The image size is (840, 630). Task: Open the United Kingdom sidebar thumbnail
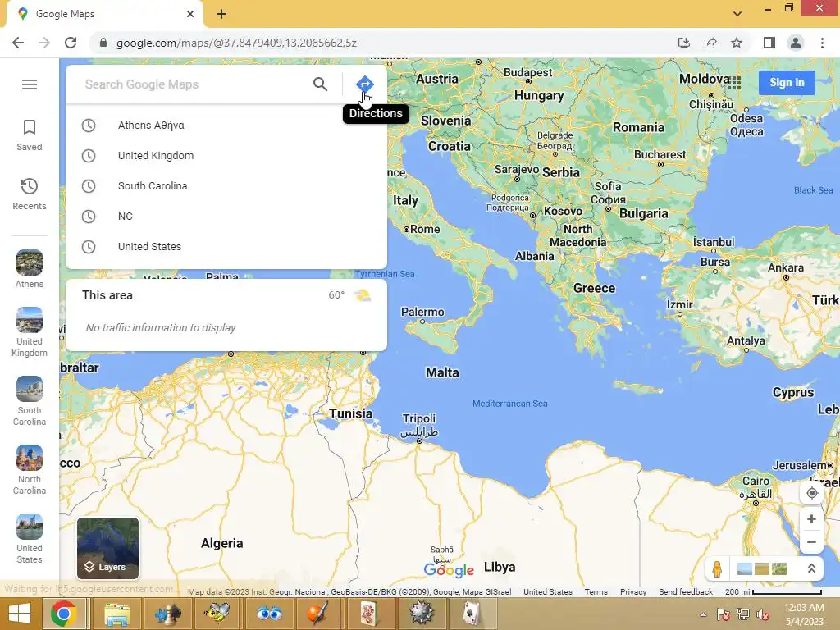coord(30,332)
